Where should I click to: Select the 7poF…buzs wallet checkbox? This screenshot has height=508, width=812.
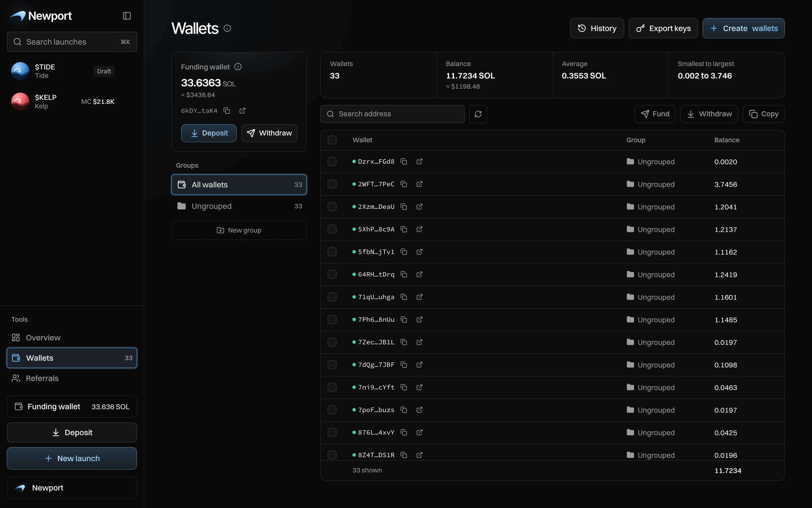coord(332,410)
